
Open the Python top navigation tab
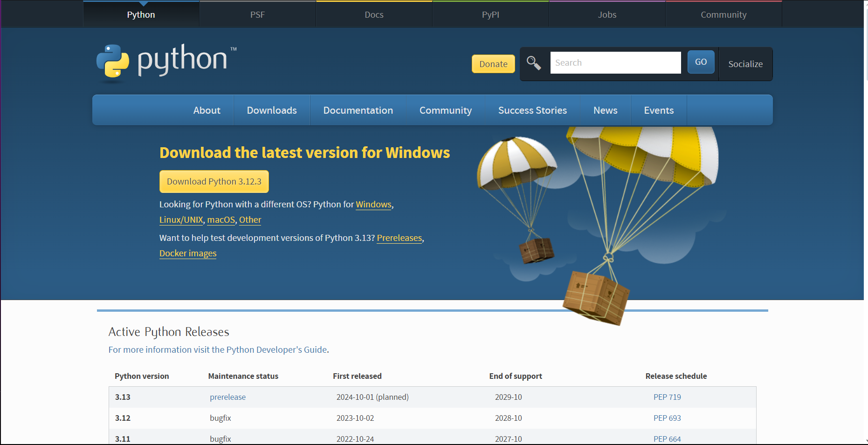141,14
